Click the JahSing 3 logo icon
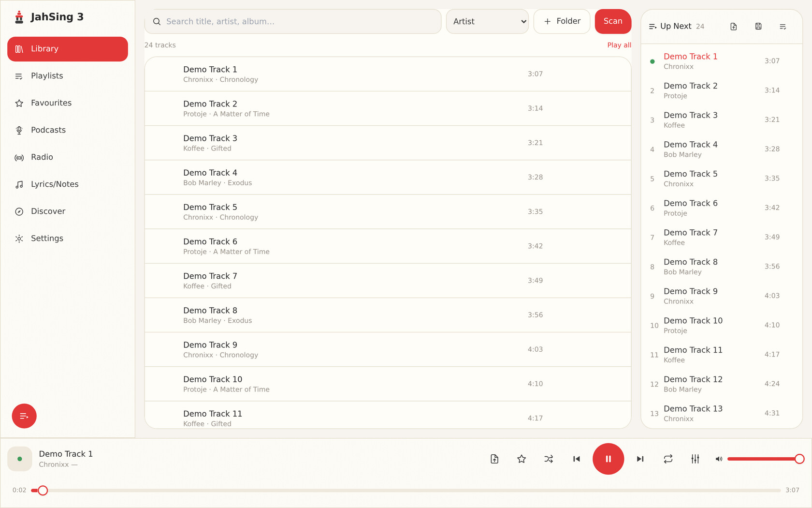This screenshot has width=812, height=508. [x=19, y=17]
